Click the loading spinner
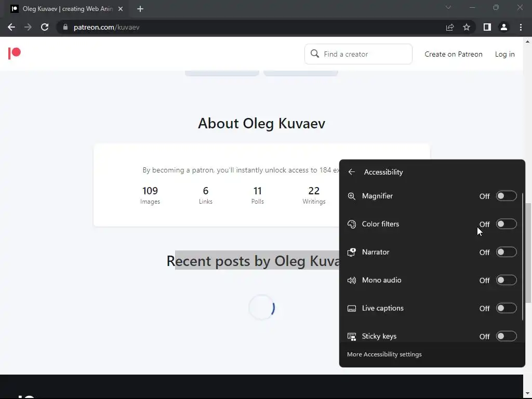This screenshot has width=532, height=399. 262,308
